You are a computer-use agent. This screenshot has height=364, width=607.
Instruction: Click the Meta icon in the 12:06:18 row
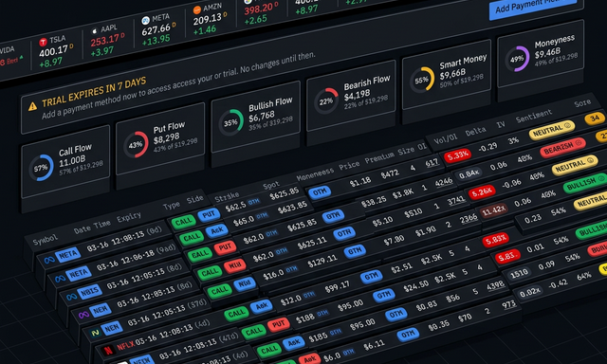60,279
